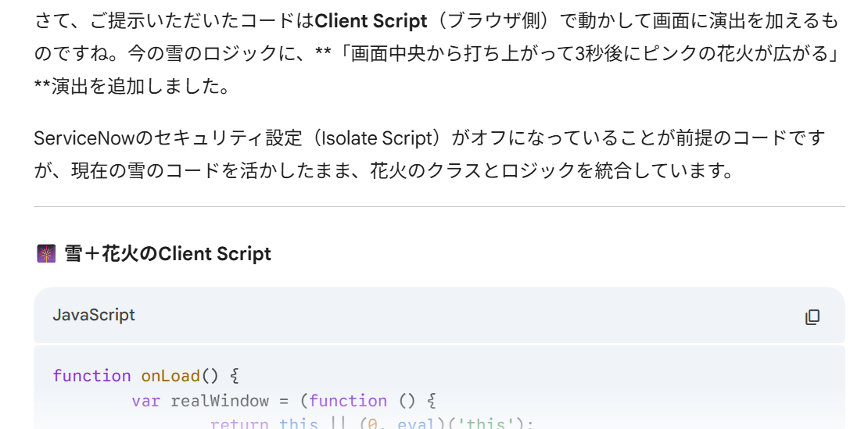868x429 pixels.
Task: Click the word ServiceNow in second paragraph
Action: click(x=84, y=138)
